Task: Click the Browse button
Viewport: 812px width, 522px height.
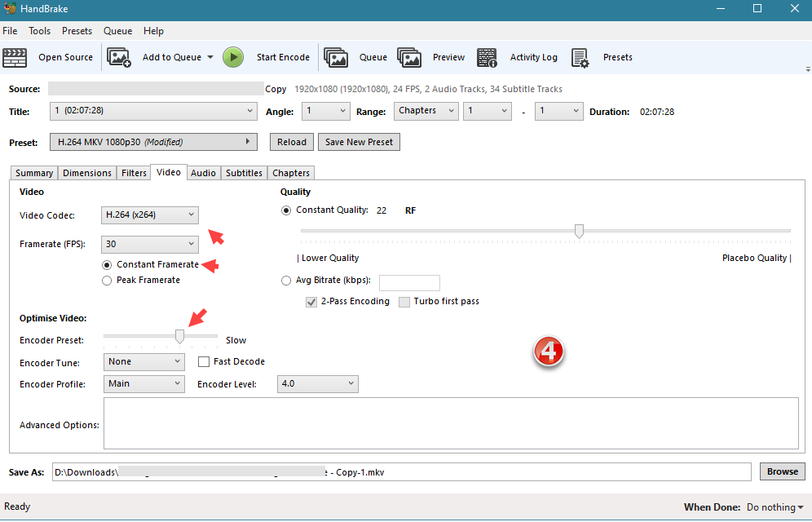Action: 782,471
